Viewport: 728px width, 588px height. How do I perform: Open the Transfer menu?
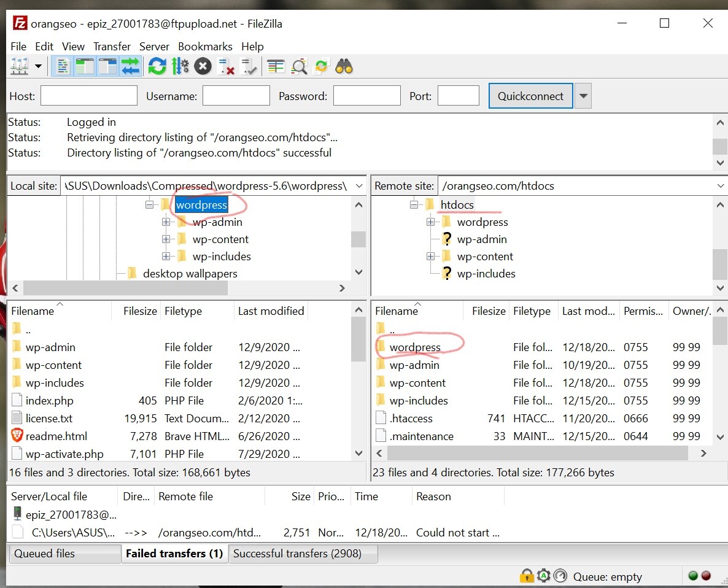[x=112, y=47]
